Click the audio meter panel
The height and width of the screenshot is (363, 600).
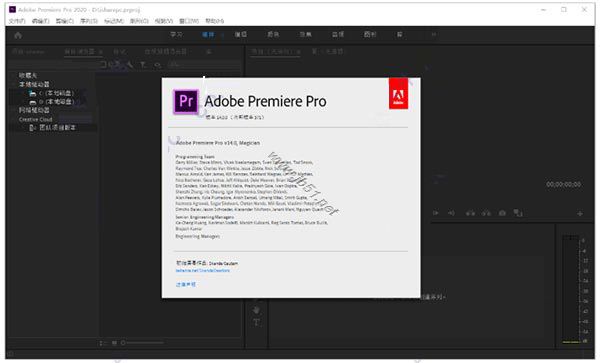click(x=575, y=289)
